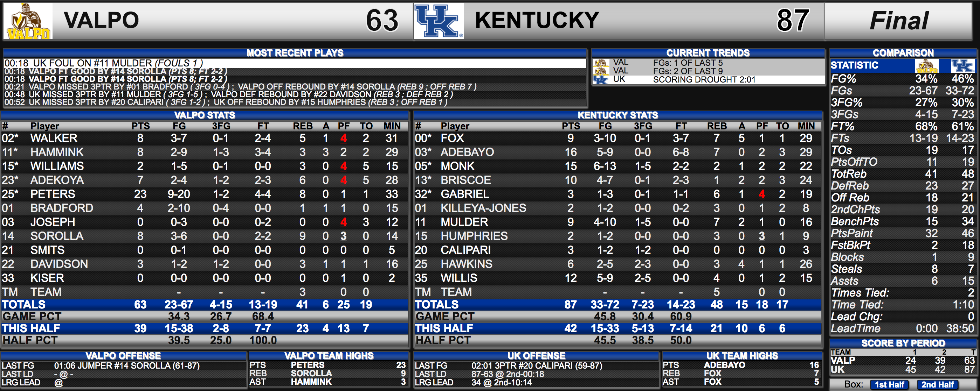This screenshot has width=980, height=391.
Task: Click UK icon beside Scoring Drought trend
Action: point(601,79)
